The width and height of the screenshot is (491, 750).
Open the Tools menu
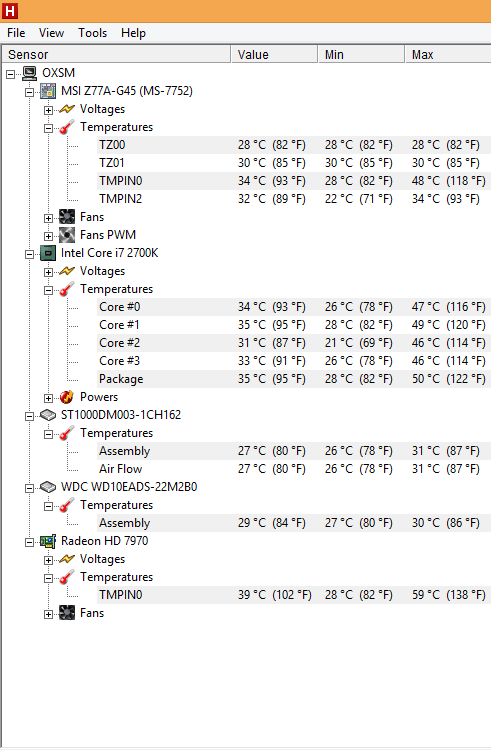coord(93,33)
